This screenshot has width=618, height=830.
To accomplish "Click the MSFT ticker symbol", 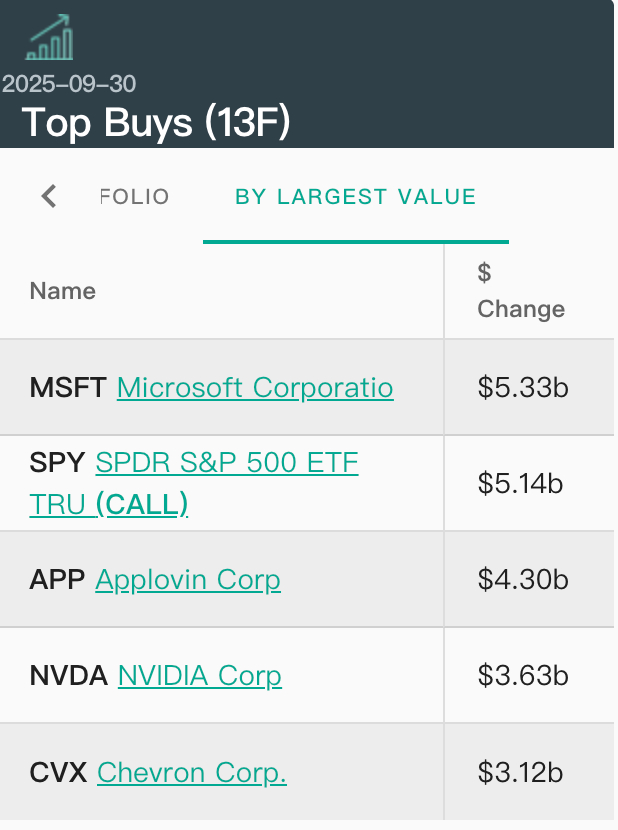I will (x=68, y=387).
